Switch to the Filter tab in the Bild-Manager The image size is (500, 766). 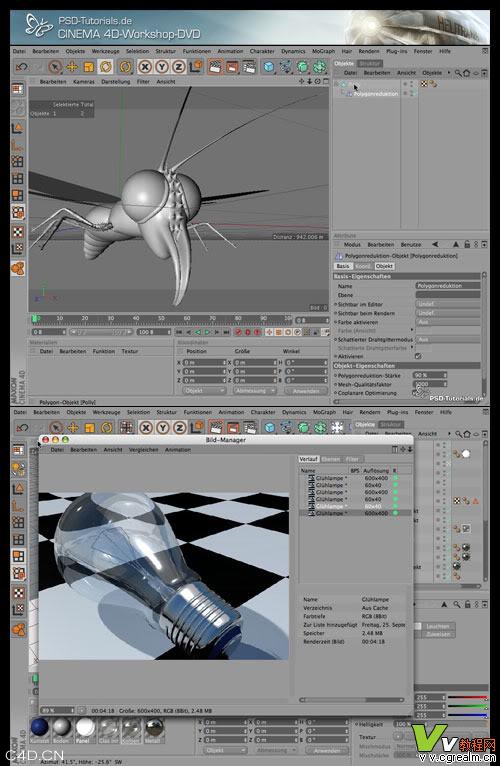352,459
